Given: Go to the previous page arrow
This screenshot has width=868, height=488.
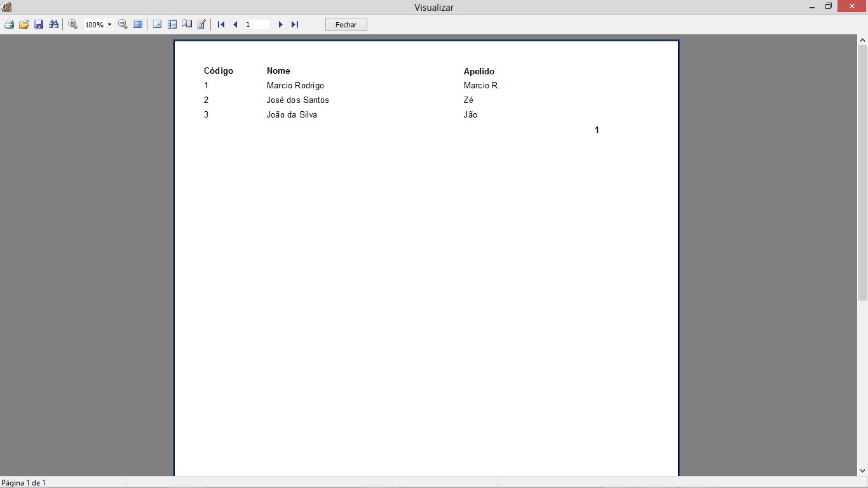Looking at the screenshot, I should click(235, 24).
